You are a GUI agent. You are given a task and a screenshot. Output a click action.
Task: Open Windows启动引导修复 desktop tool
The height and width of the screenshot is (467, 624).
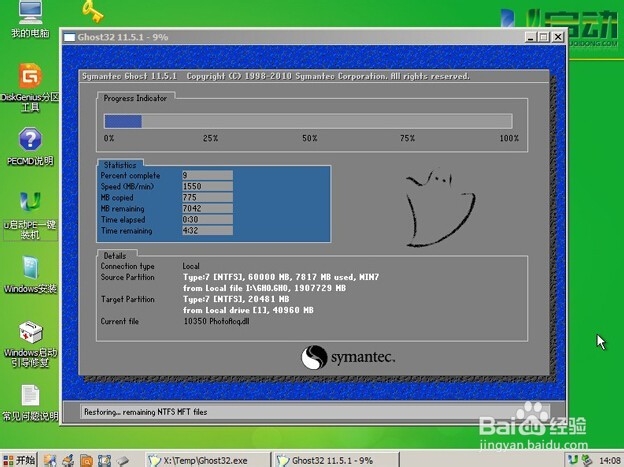pyautogui.click(x=30, y=344)
